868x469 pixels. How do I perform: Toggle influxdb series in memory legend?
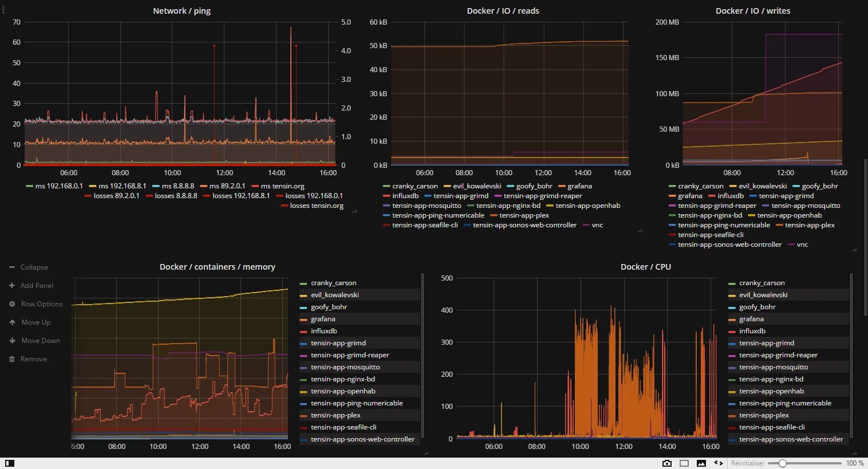(x=323, y=331)
